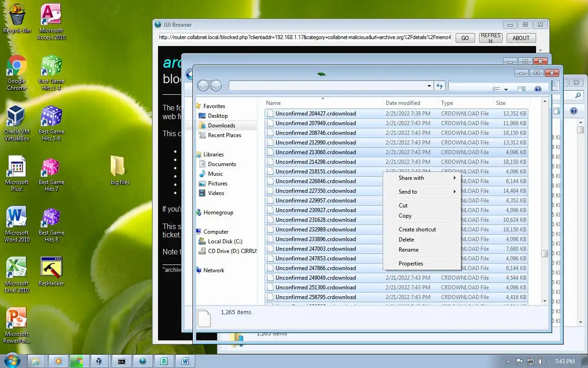Launch Microsoft PowerPoint desktop shortcut
Screen dimensions: 588x368
point(17,326)
